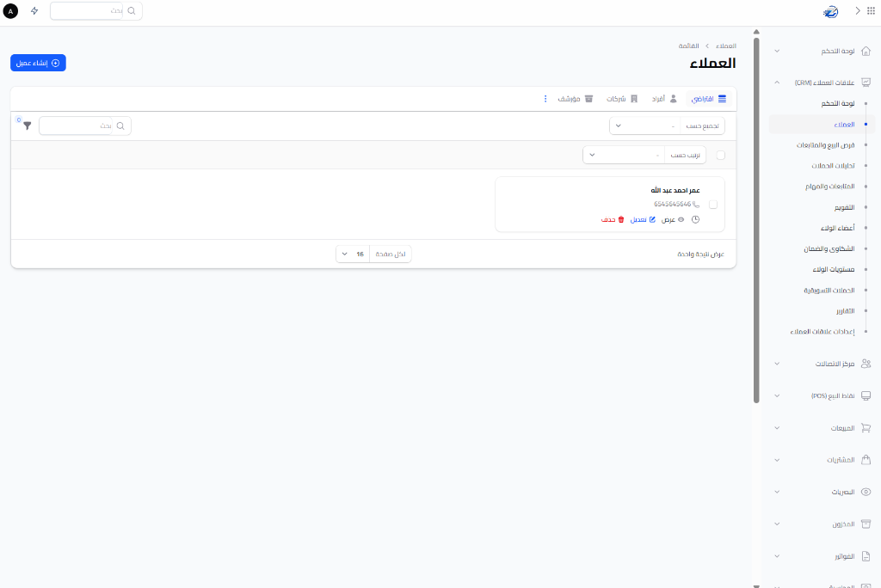Click the sidebar vertical scrollbar thumb
This screenshot has width=881, height=588.
[x=756, y=220]
